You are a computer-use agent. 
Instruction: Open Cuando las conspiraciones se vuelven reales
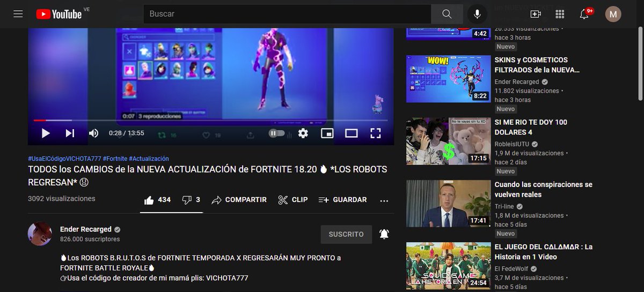(544, 189)
